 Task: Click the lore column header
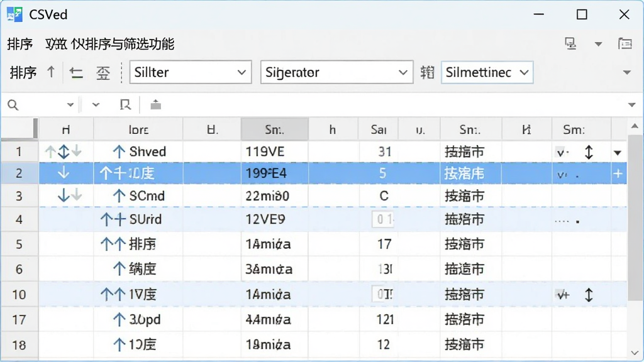click(138, 129)
